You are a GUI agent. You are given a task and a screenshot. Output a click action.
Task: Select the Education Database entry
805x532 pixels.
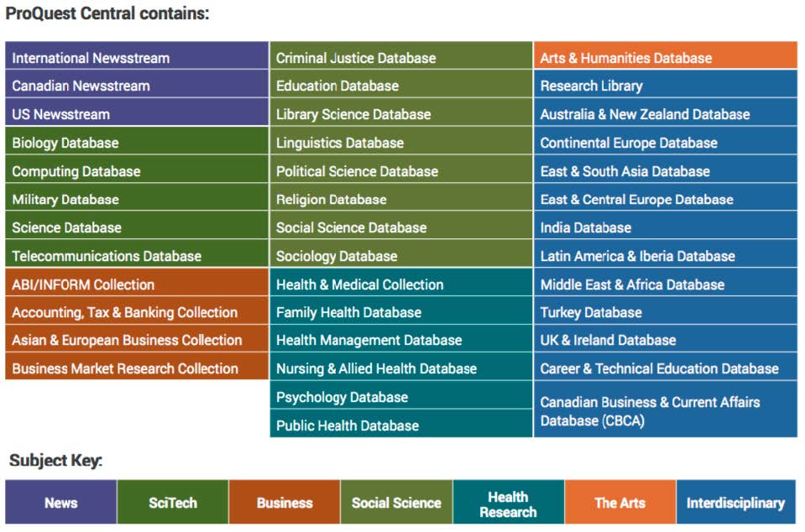pyautogui.click(x=401, y=84)
